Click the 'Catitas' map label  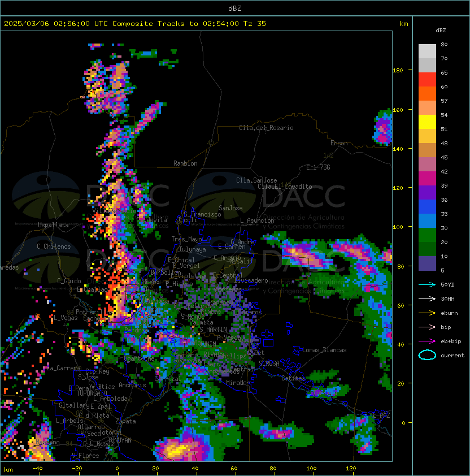point(293,378)
